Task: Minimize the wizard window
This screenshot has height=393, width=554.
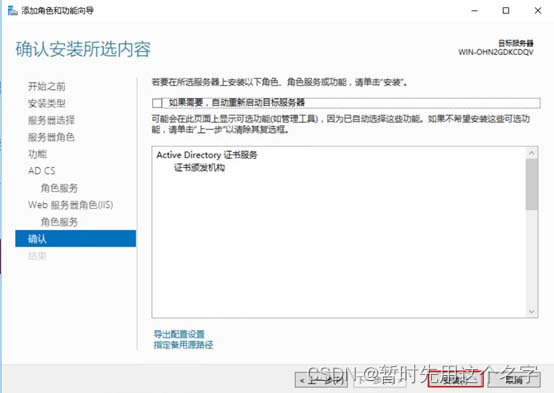Action: coord(475,11)
